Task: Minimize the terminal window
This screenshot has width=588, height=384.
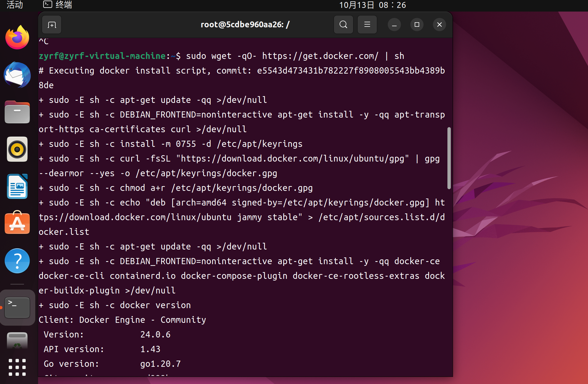Action: (394, 25)
